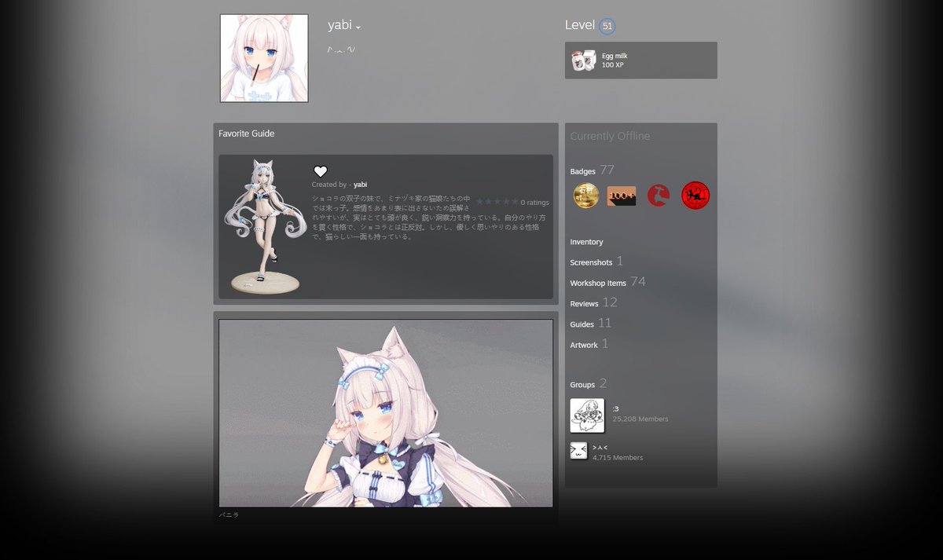Open the yabi profile avatar image
Viewport: 943px width, 560px height.
click(x=264, y=58)
